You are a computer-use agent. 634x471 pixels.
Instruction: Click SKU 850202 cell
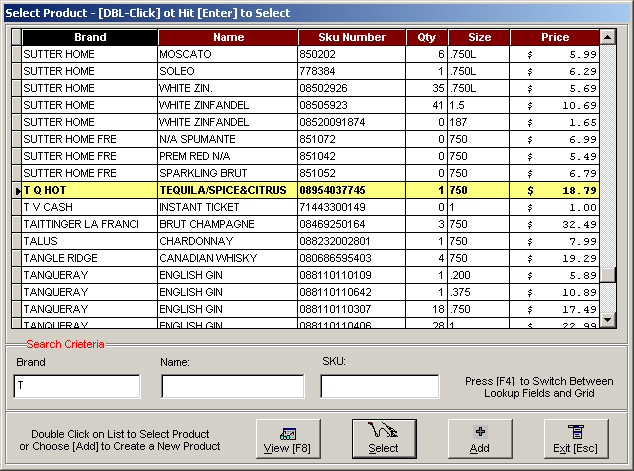[x=352, y=54]
